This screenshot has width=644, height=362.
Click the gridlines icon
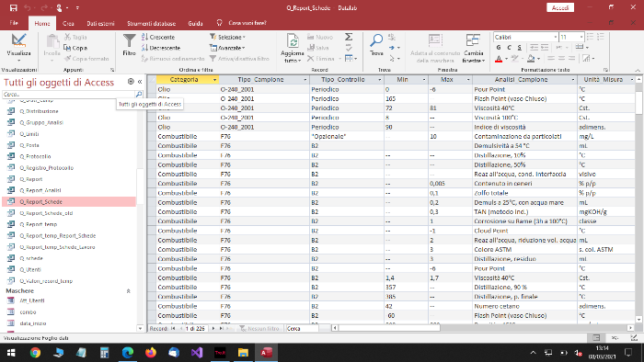[579, 48]
